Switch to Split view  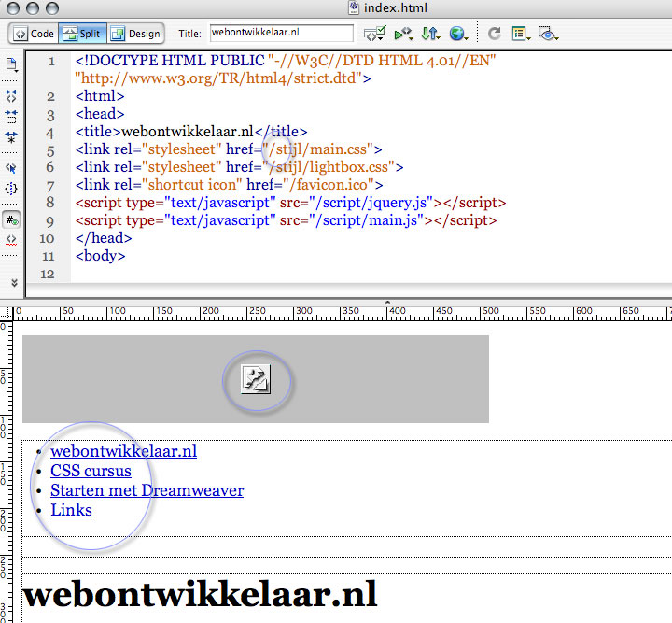(x=82, y=34)
